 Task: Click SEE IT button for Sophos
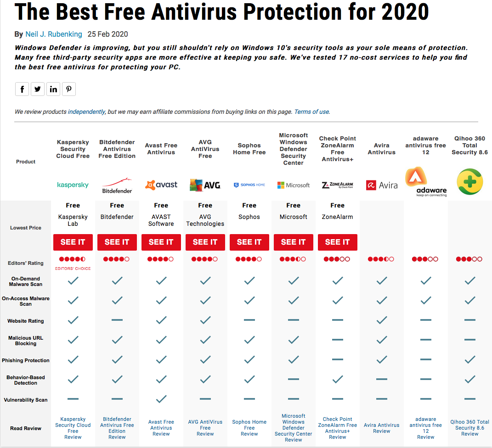(x=249, y=242)
